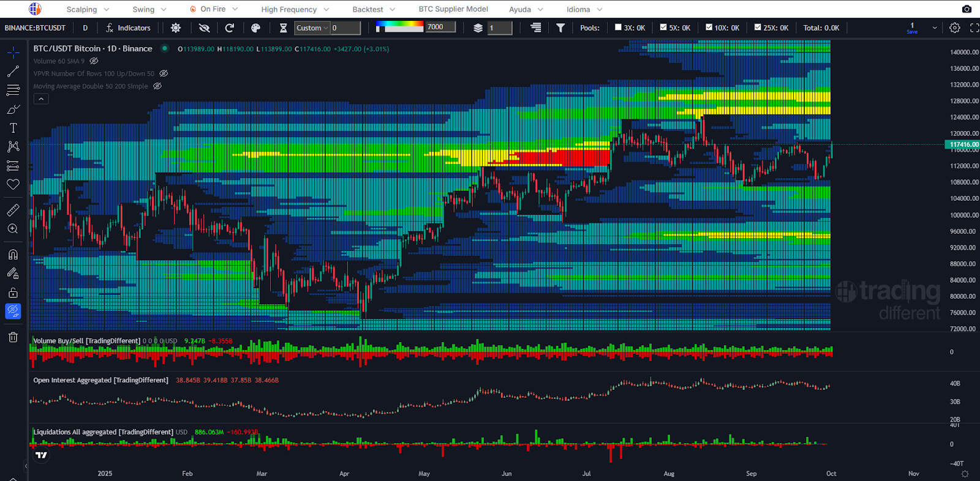The image size is (980, 481).
Task: Toggle the crossed-eye hide heatmap icon
Action: point(204,28)
